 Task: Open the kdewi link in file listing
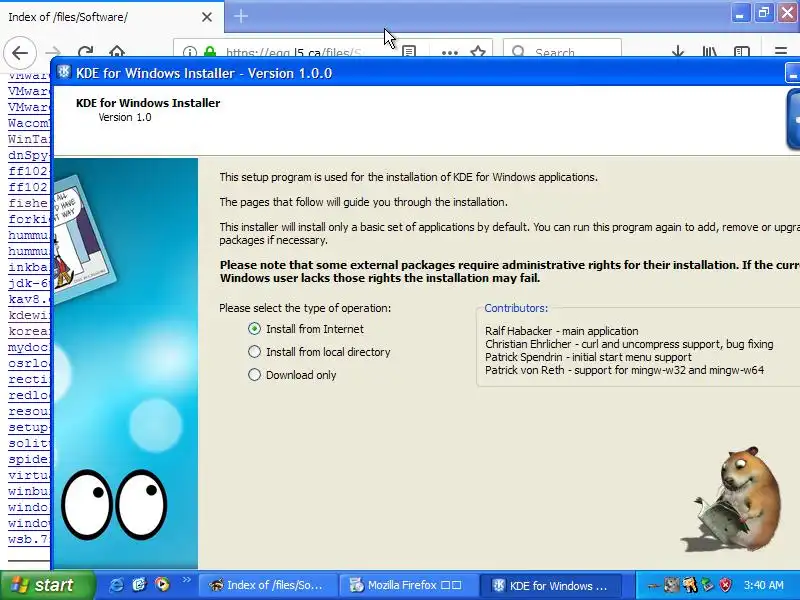pyautogui.click(x=29, y=315)
